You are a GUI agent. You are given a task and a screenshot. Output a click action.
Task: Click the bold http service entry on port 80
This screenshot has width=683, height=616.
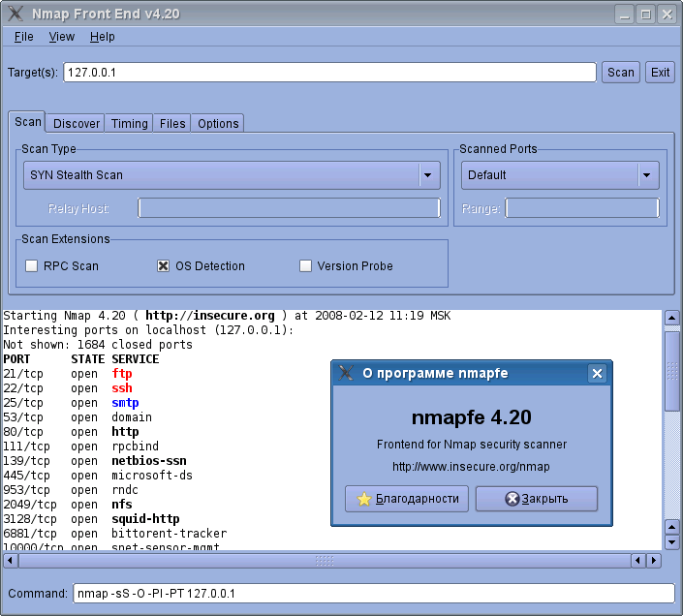pos(125,431)
